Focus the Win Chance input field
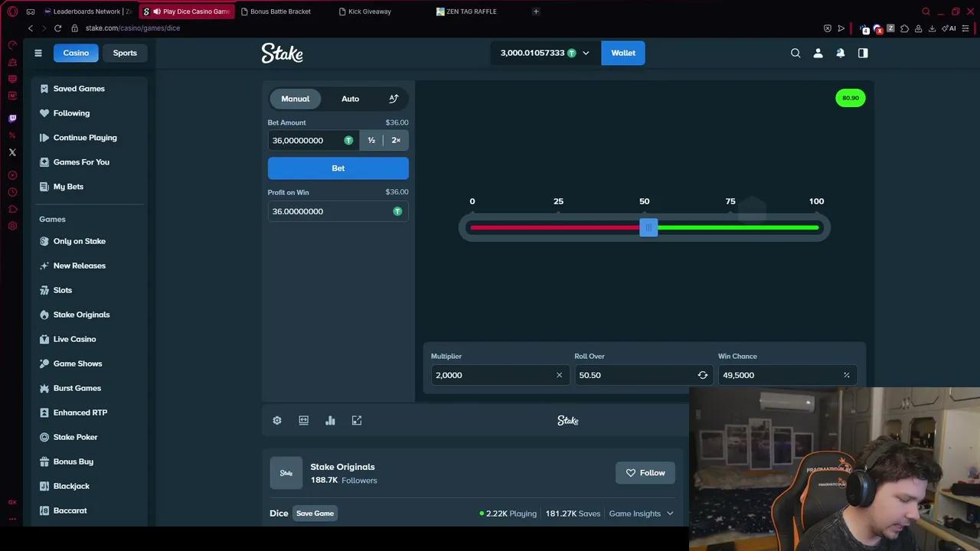The height and width of the screenshot is (551, 980). pos(787,375)
